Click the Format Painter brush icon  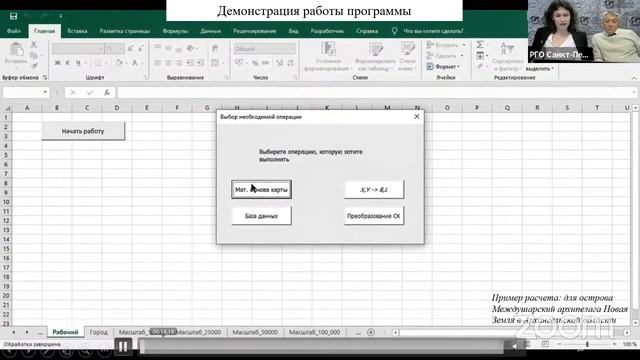pyautogui.click(x=34, y=65)
